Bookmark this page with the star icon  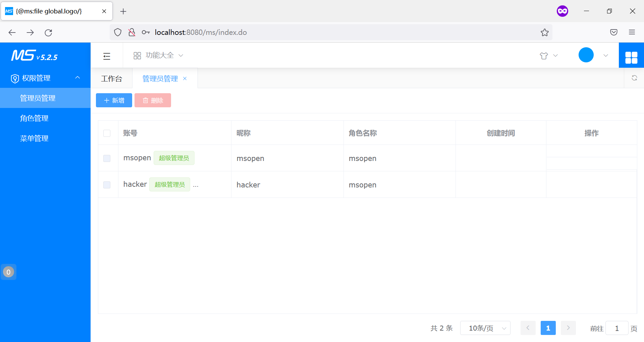[x=544, y=33]
